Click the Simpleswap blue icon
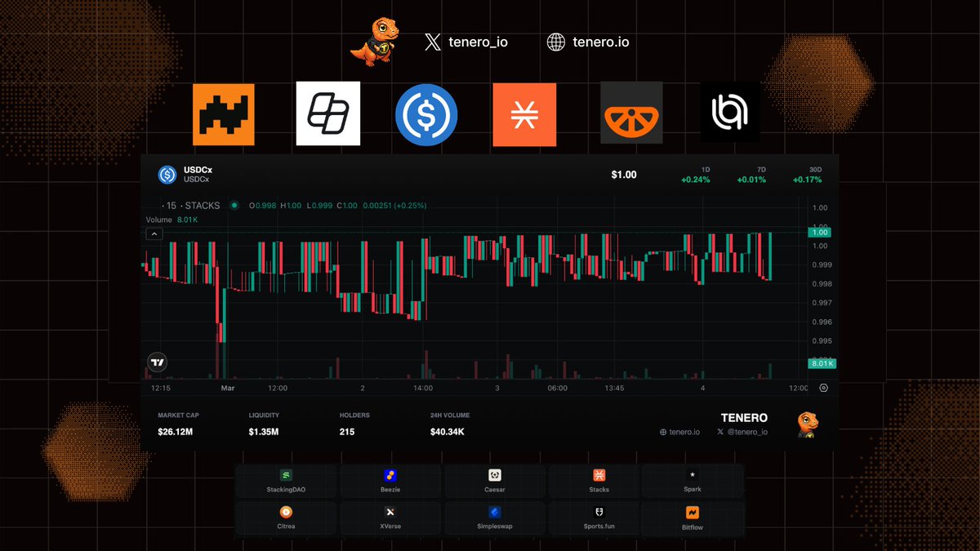980x551 pixels. pos(494,512)
